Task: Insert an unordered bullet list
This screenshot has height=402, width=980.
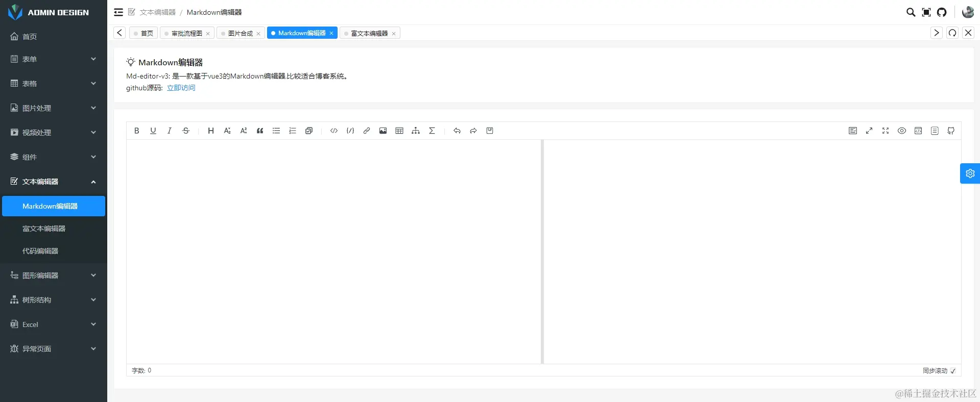Action: pos(276,131)
